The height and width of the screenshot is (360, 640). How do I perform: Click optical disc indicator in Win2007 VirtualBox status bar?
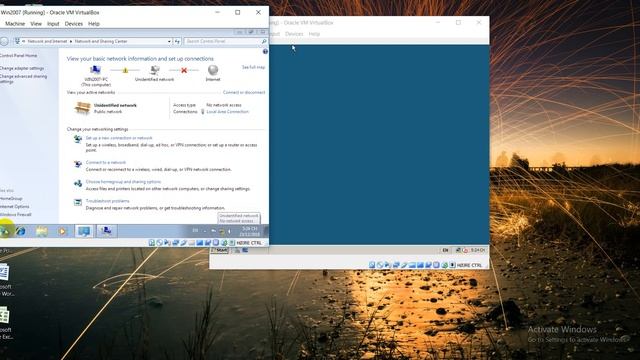point(160,243)
